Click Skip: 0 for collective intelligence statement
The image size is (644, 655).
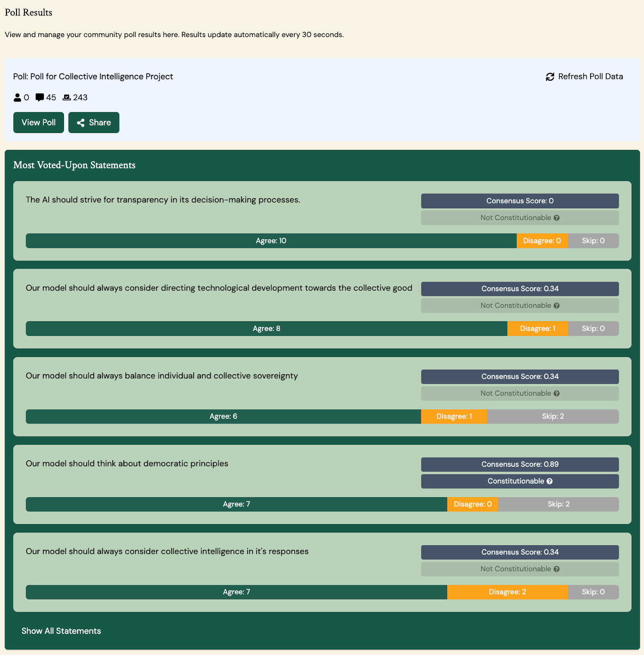point(593,592)
